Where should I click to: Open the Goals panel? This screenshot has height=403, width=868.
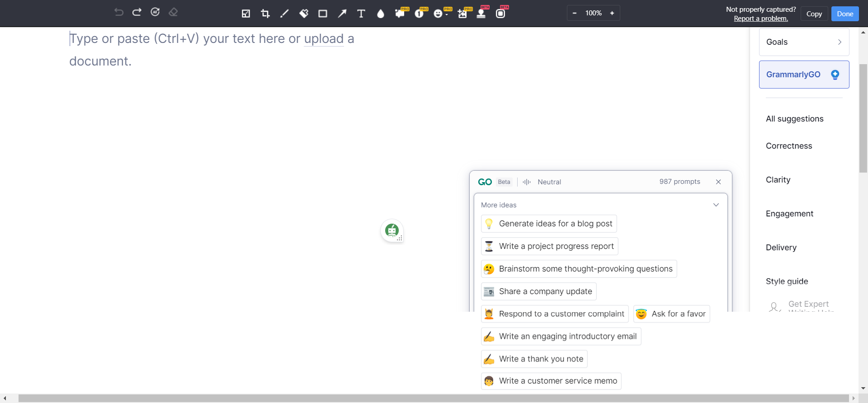tap(804, 42)
